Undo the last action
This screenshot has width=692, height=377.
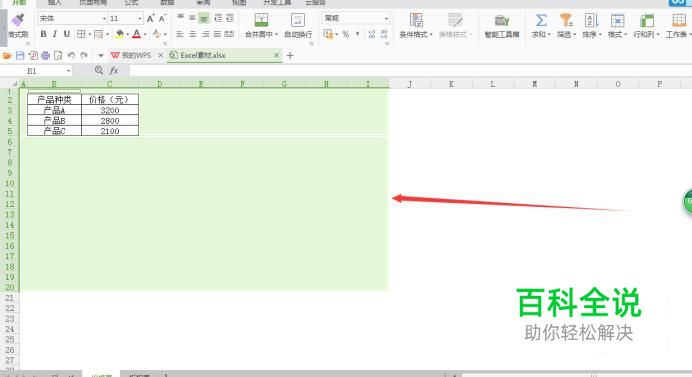[71, 56]
